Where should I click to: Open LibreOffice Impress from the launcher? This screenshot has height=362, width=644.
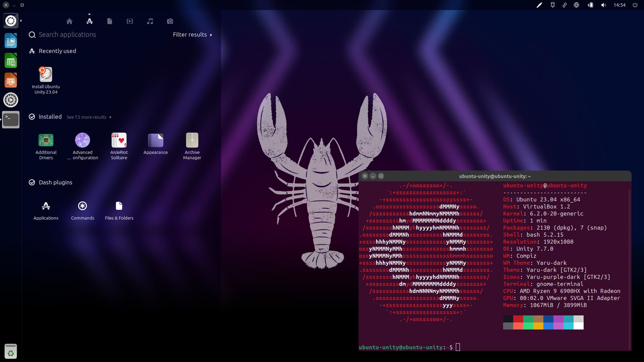coord(11,80)
